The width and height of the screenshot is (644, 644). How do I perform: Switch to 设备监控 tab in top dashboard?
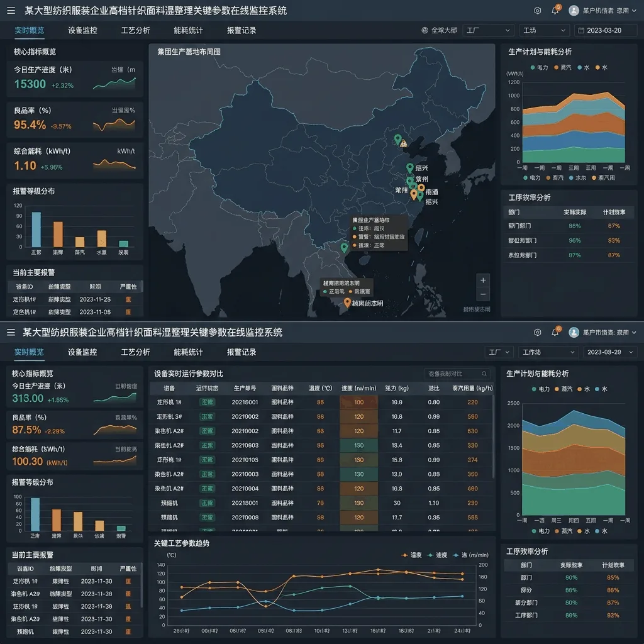(x=82, y=30)
